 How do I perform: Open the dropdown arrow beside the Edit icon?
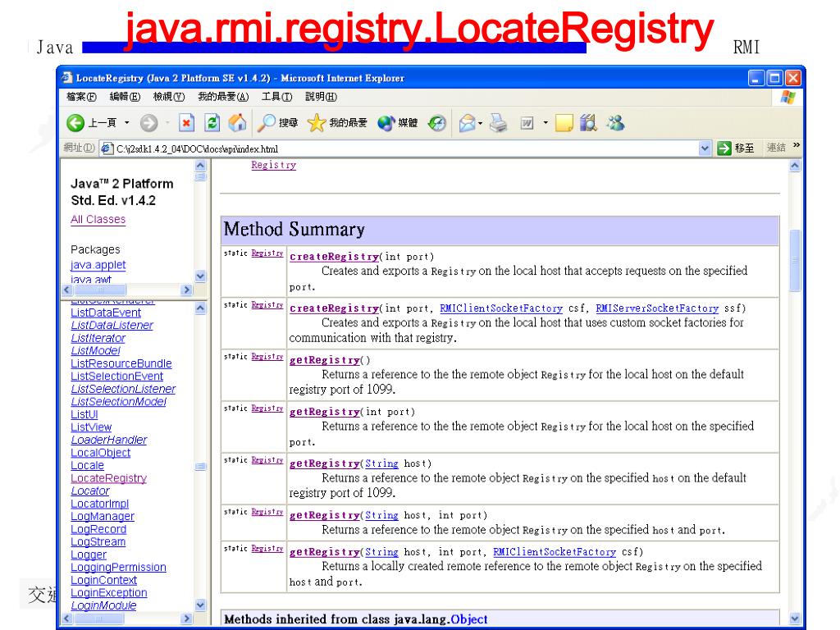pyautogui.click(x=546, y=123)
